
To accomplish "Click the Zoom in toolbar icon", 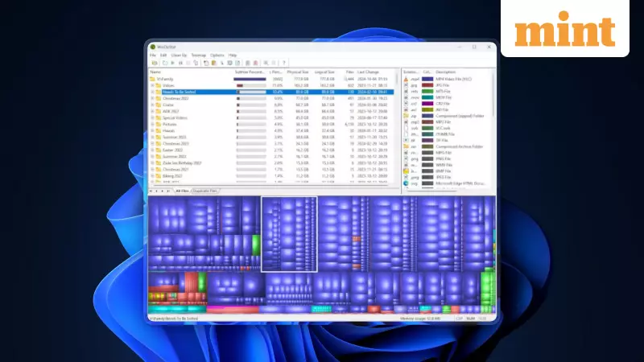I will tap(264, 63).
